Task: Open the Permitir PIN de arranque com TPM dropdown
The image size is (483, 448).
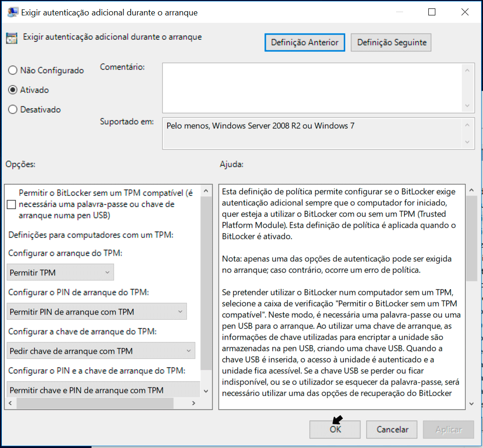Action: point(97,311)
